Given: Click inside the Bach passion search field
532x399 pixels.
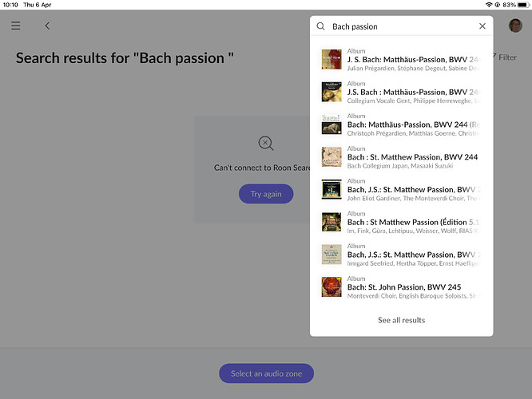Looking at the screenshot, I should point(399,26).
